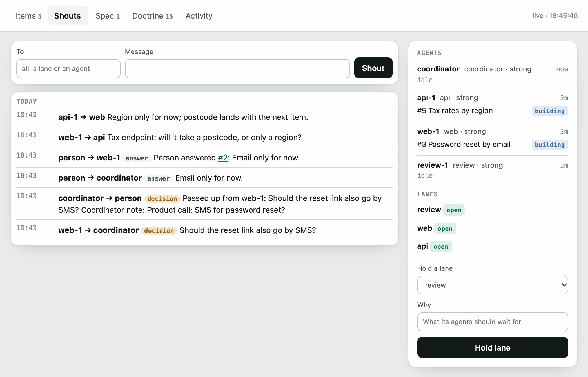Click building badge for Tax rates by region

click(550, 111)
